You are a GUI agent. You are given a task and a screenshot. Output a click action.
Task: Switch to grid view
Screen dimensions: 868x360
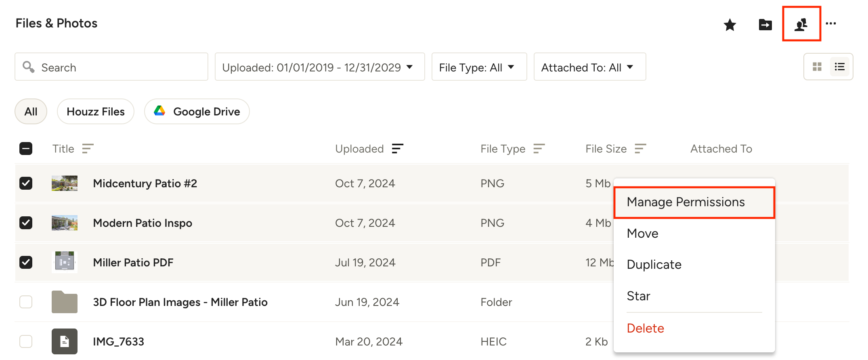click(x=817, y=67)
